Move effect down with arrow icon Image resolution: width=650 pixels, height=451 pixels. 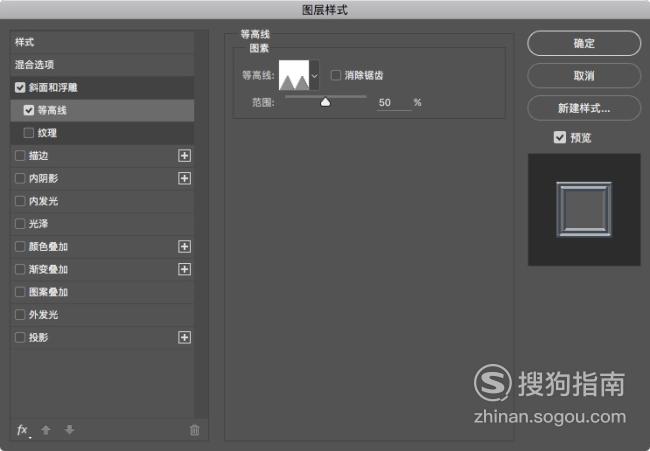pyautogui.click(x=69, y=430)
